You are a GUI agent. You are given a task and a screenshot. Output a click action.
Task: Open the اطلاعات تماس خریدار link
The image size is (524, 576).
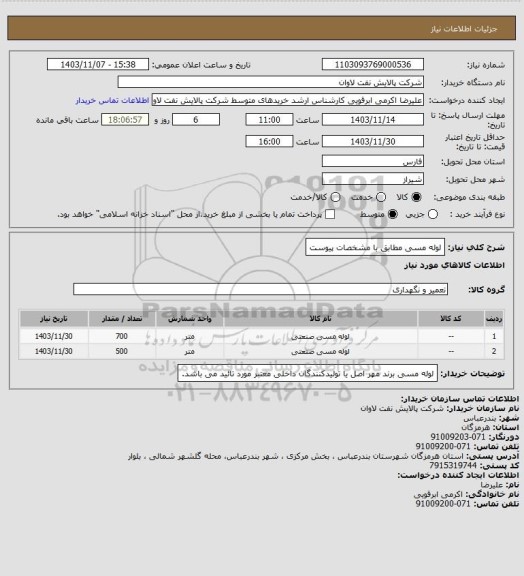[x=112, y=100]
